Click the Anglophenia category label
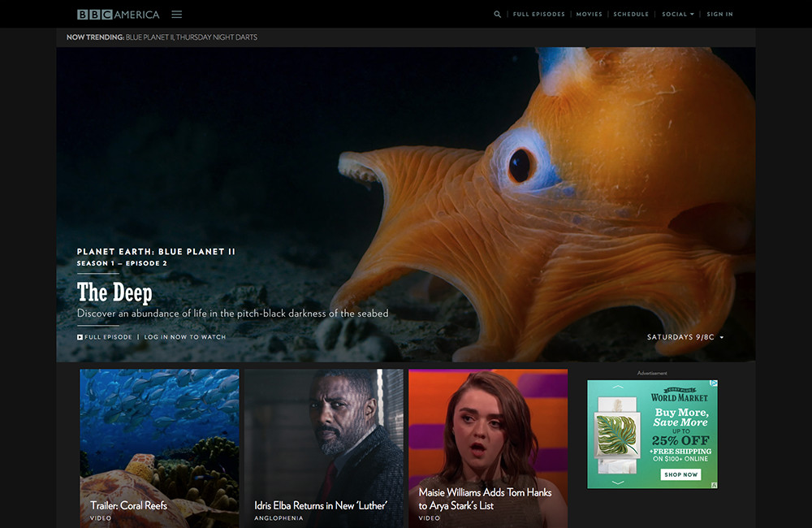Viewport: 812px width, 528px height. 279,518
